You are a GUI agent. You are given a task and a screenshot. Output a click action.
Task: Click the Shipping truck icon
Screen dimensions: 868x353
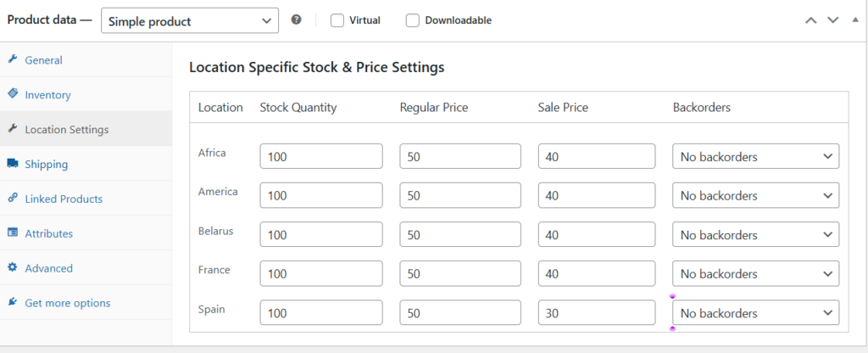click(x=13, y=164)
